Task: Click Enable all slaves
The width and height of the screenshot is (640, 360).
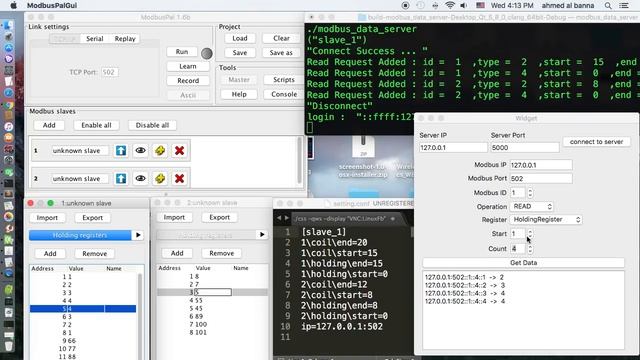Action: [96, 125]
